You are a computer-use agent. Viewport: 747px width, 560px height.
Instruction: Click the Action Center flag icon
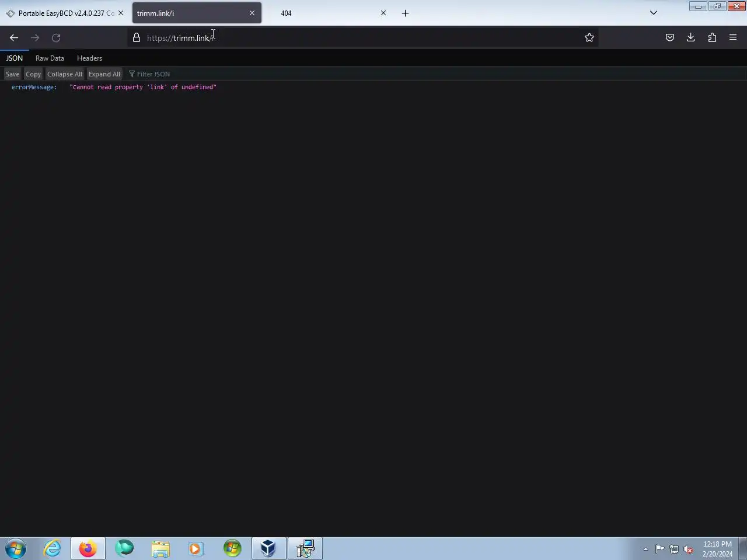coord(659,549)
